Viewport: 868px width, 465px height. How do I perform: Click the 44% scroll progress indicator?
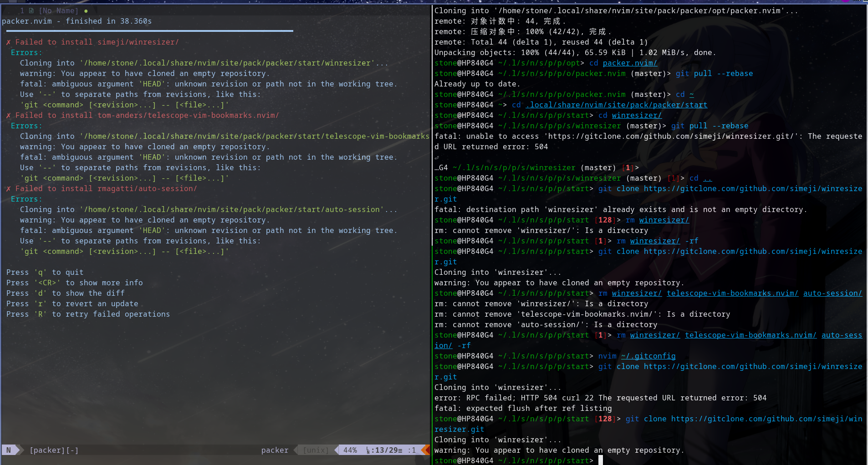tap(350, 450)
